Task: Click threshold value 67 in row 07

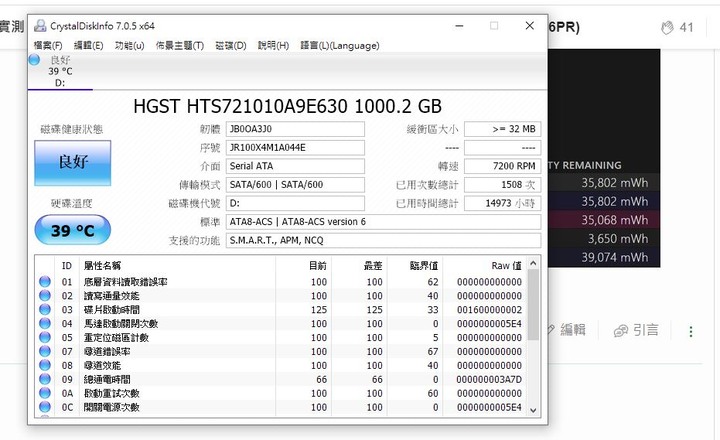Action: click(x=433, y=351)
